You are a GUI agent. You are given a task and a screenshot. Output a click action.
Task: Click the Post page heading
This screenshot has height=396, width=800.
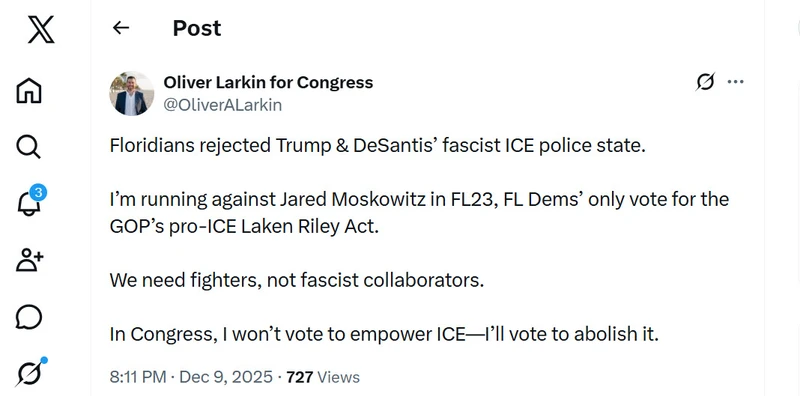tap(197, 28)
